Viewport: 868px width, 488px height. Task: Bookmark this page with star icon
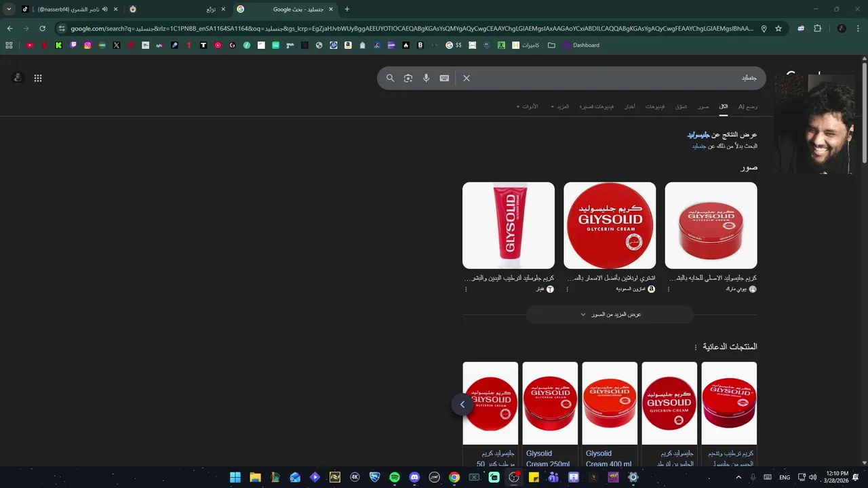click(x=778, y=28)
